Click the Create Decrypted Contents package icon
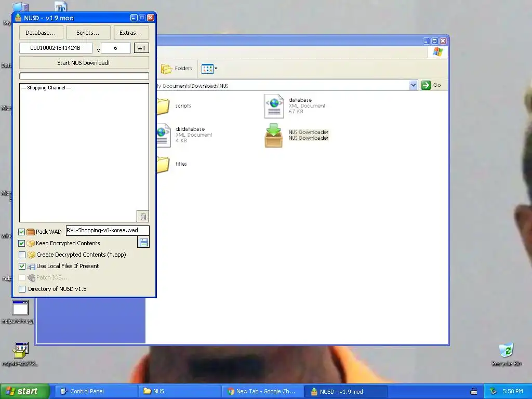The height and width of the screenshot is (399, 532). coord(31,255)
